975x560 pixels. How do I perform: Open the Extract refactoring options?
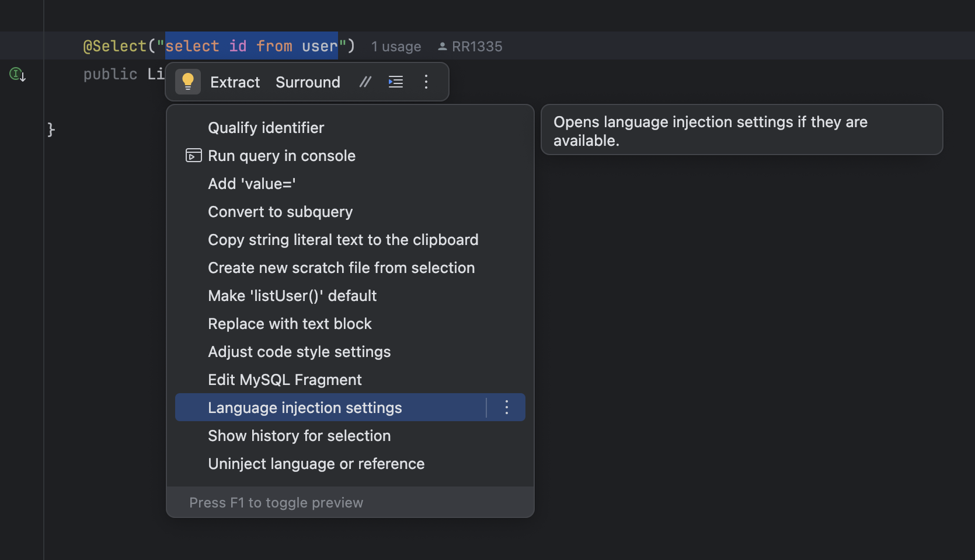point(235,82)
